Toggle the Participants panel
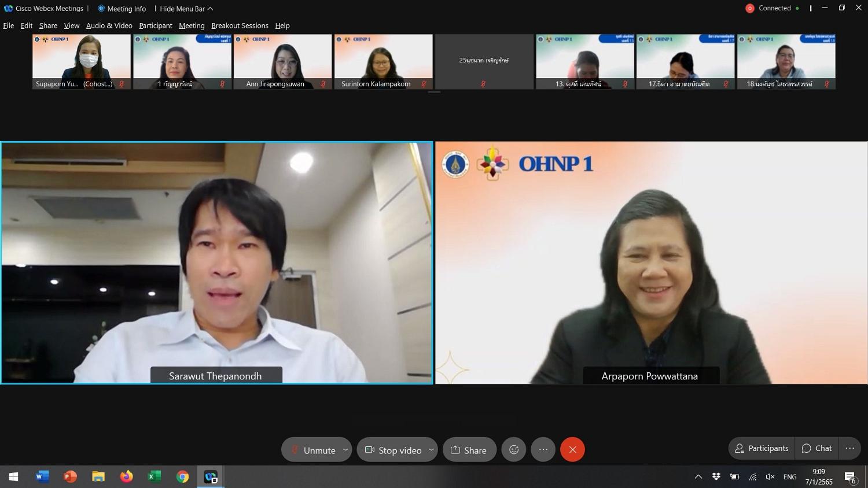Screen dimensions: 868x488 (x=762, y=448)
